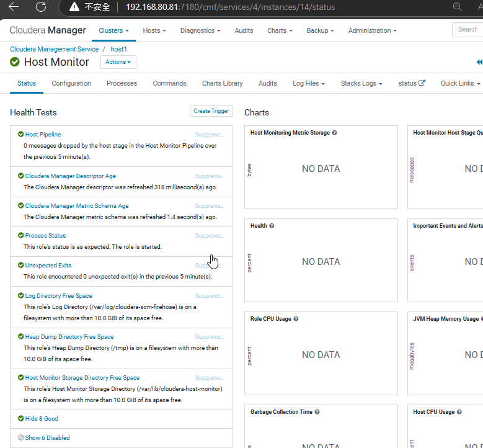Click green check icon of Host Pipeline
The height and width of the screenshot is (448, 483).
21,135
